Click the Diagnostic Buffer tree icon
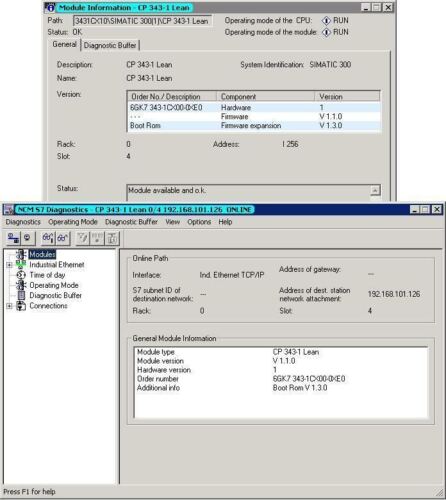The height and width of the screenshot is (500, 446). click(21, 295)
